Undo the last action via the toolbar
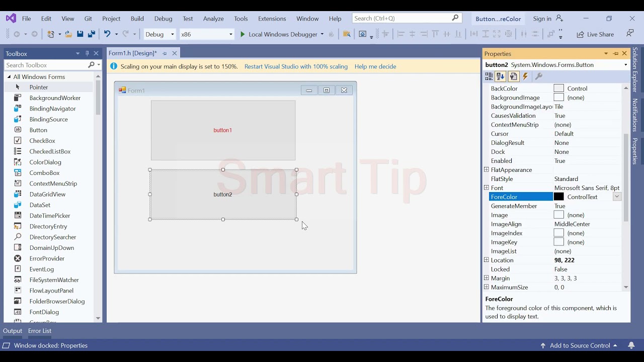The image size is (644, 362). click(x=107, y=34)
